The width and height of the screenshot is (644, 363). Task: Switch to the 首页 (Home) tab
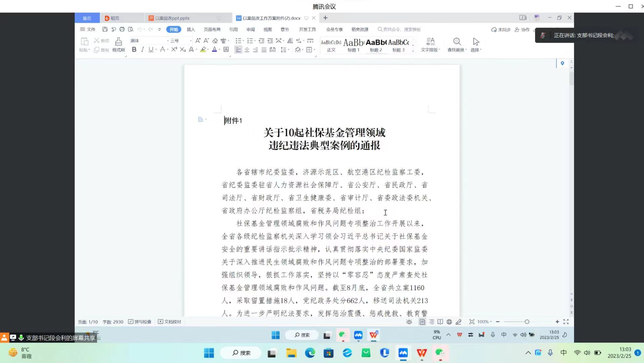87,18
